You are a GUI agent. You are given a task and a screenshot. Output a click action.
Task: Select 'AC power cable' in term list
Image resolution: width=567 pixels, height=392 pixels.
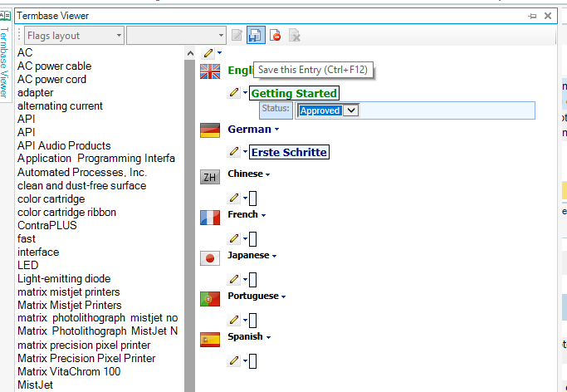coord(55,66)
